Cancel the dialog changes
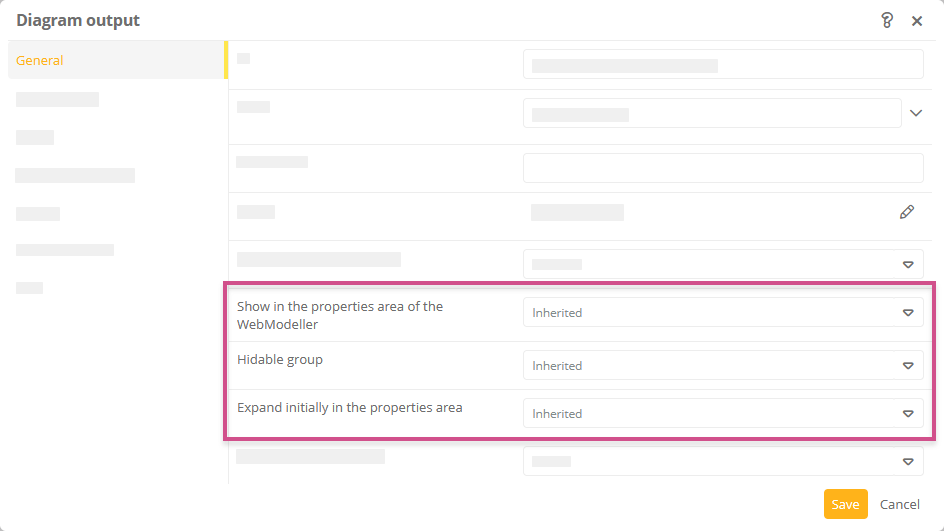 click(x=900, y=504)
